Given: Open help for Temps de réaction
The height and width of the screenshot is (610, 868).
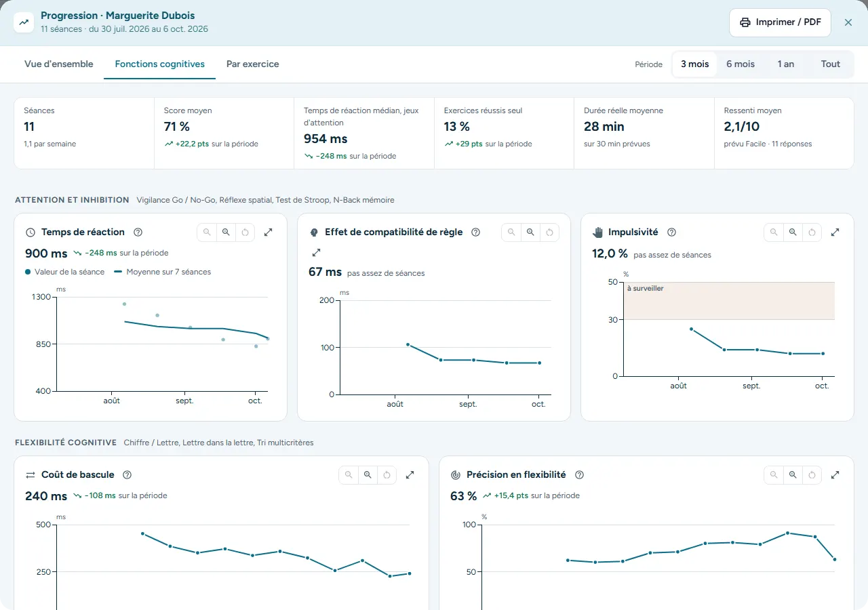Looking at the screenshot, I should 138,232.
